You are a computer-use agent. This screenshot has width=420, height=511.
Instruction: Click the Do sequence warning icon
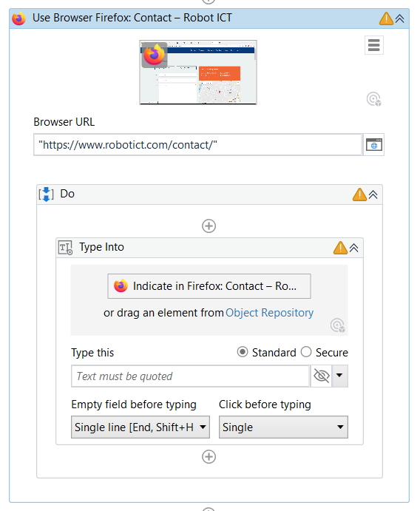coord(359,194)
